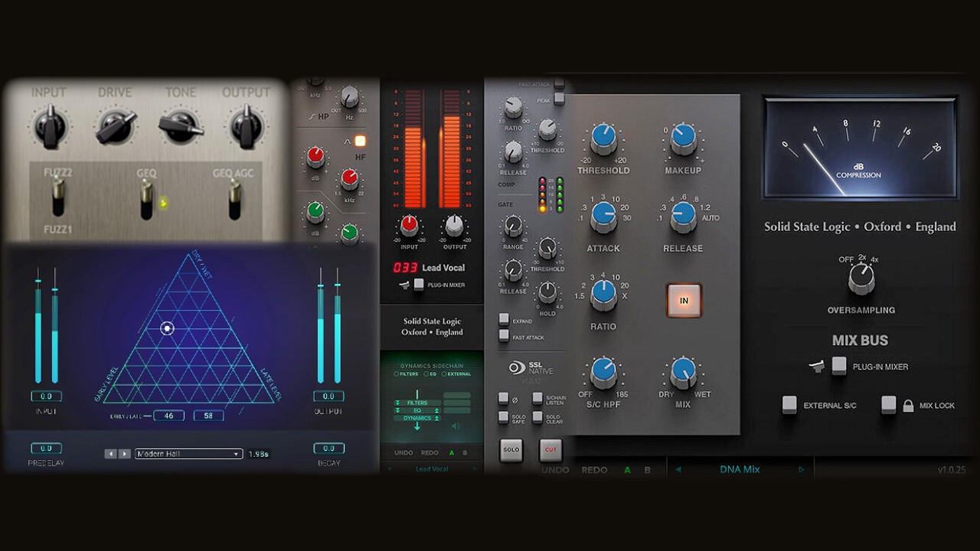
Task: Toggle PLUG-IN MIXER on the channel strip
Action: point(419,284)
